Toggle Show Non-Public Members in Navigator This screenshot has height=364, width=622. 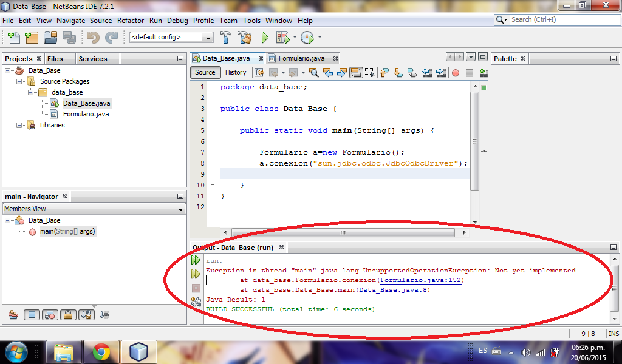[x=68, y=315]
